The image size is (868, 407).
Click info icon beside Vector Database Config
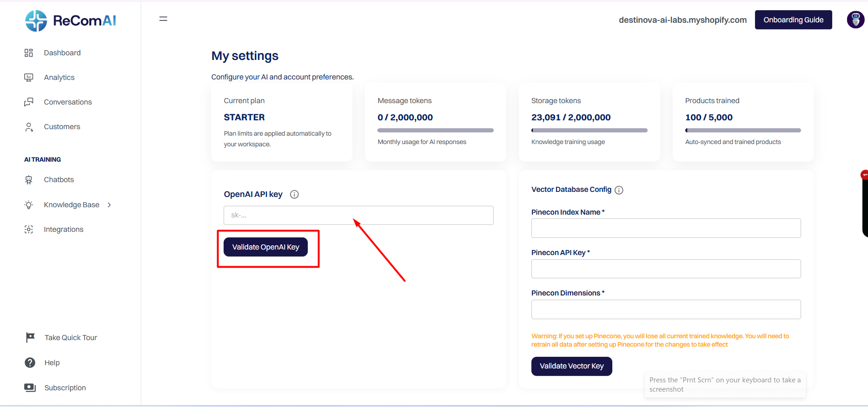pos(619,190)
